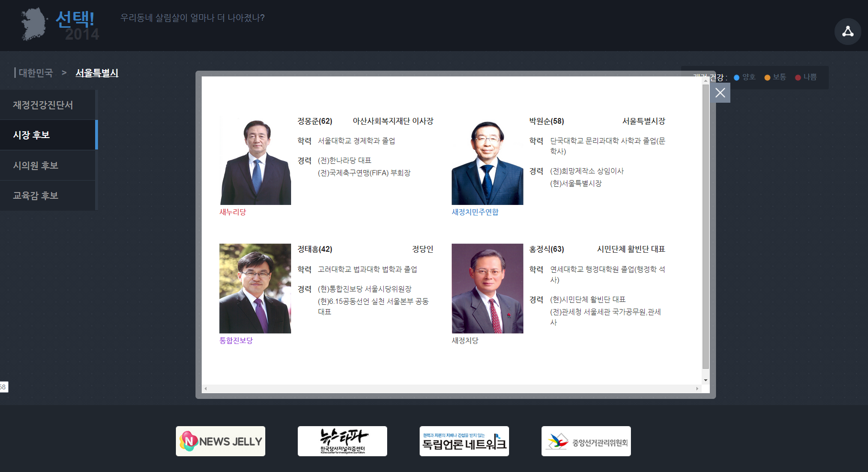Click the popup vertical scrollbar down arrow
Image resolution: width=868 pixels, height=472 pixels.
point(705,380)
